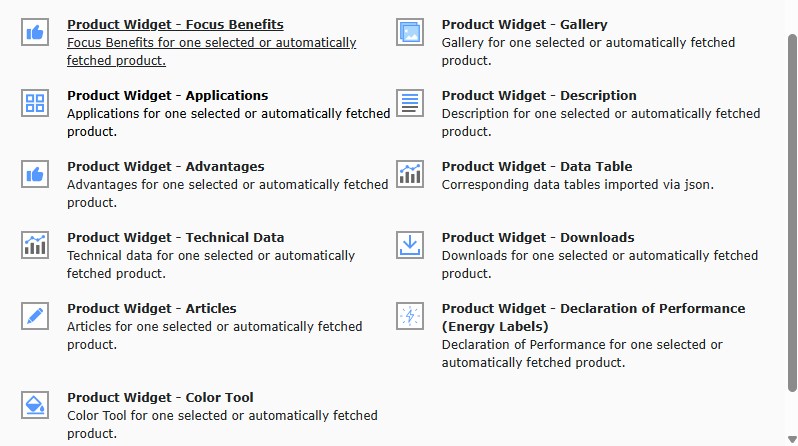
Task: Click the Color Tool paint bucket icon
Action: (x=35, y=405)
